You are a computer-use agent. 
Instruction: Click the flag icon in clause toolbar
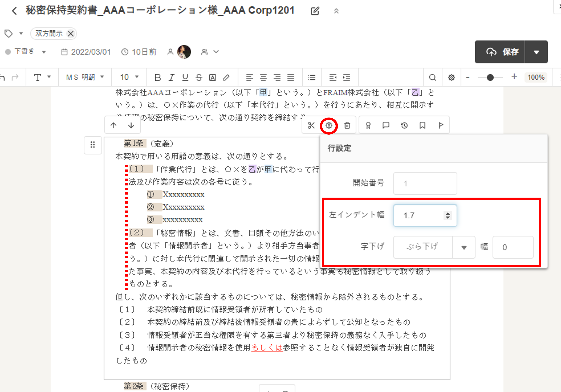441,125
